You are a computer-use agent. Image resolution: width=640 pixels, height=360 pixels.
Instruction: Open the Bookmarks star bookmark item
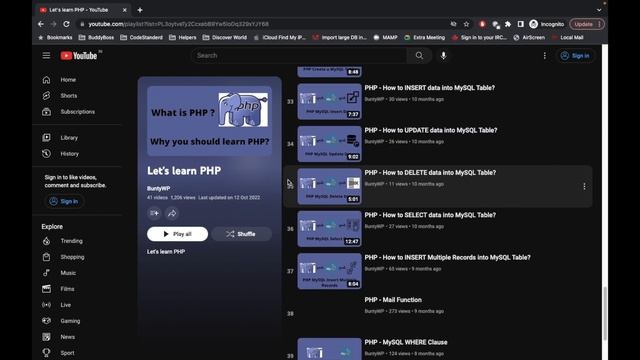pos(55,38)
